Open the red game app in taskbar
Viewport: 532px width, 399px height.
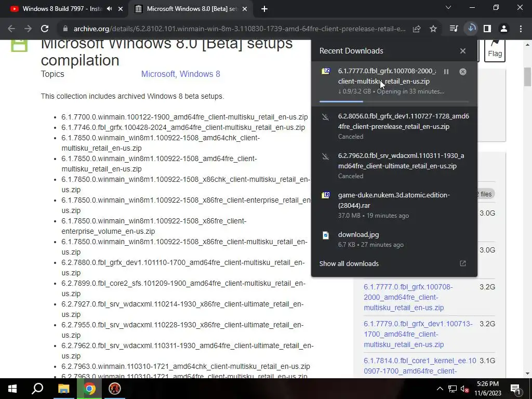pos(115,389)
